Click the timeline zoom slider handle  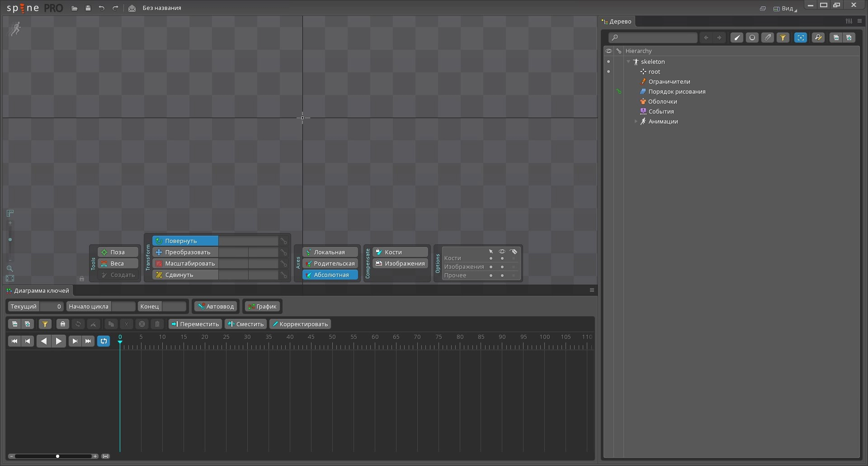point(57,456)
